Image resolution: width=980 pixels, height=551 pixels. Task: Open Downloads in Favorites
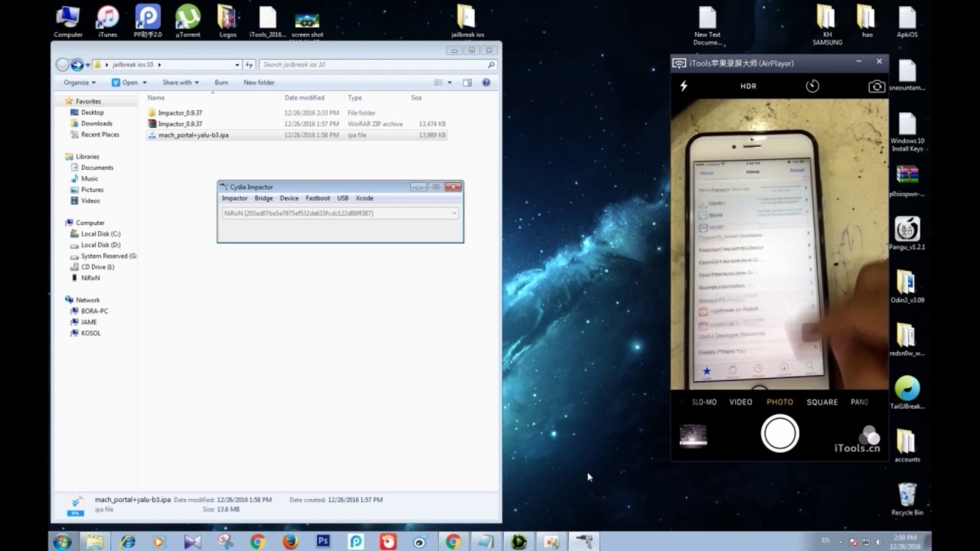click(96, 123)
